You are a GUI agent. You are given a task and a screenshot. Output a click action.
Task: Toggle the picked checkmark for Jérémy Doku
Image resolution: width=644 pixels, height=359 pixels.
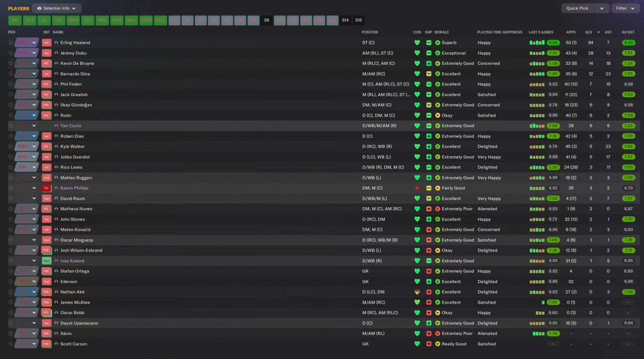point(11,53)
